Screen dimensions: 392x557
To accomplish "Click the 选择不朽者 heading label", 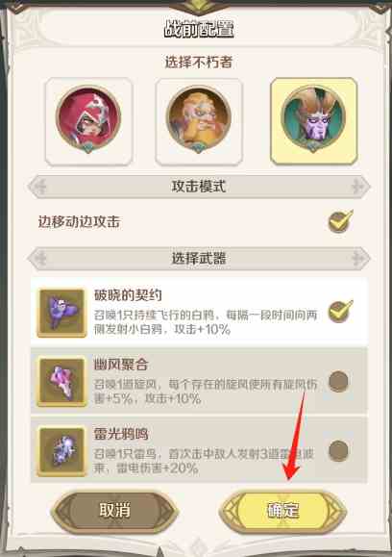I will tap(199, 63).
